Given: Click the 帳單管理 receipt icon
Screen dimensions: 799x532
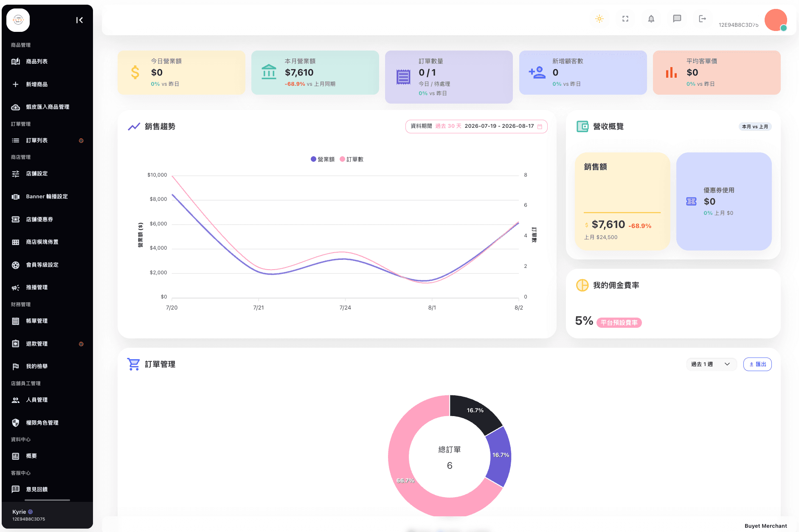Looking at the screenshot, I should (16, 321).
